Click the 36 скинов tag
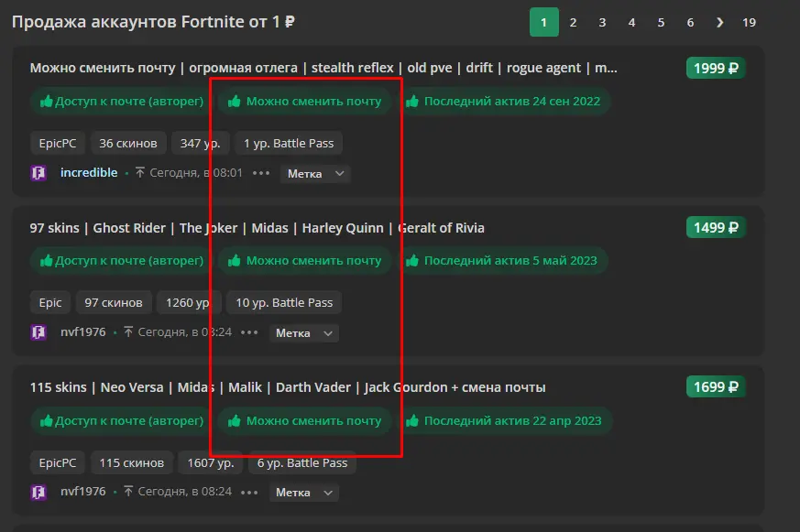The image size is (800, 532). pos(128,143)
